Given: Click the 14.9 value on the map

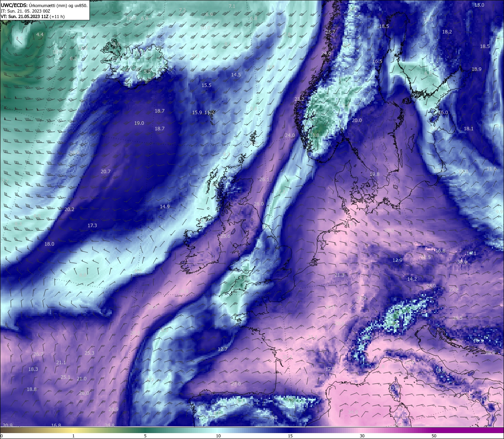Looking at the screenshot, I should pyautogui.click(x=165, y=207).
